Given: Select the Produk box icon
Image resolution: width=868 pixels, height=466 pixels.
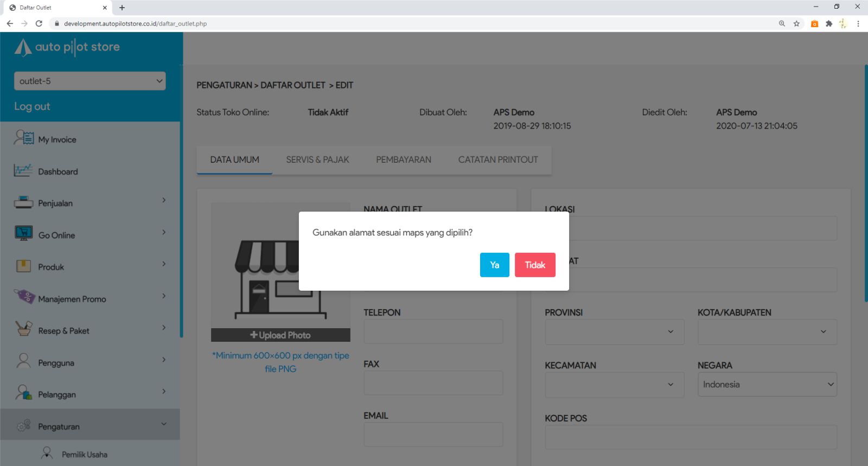Looking at the screenshot, I should tap(23, 266).
